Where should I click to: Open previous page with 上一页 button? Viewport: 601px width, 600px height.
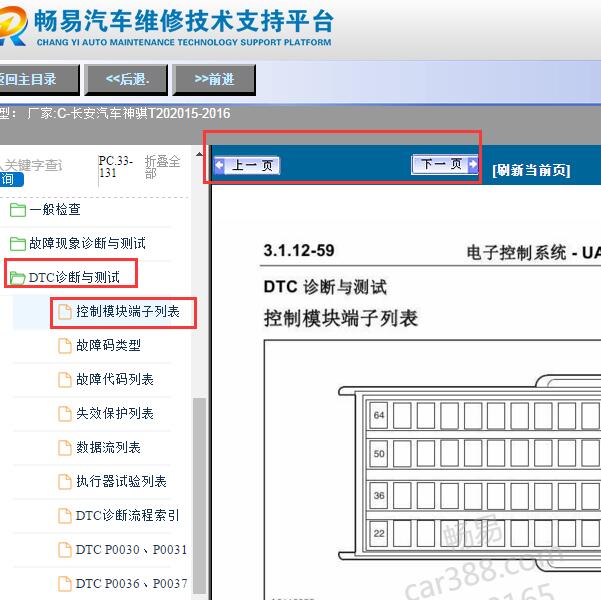click(x=247, y=166)
